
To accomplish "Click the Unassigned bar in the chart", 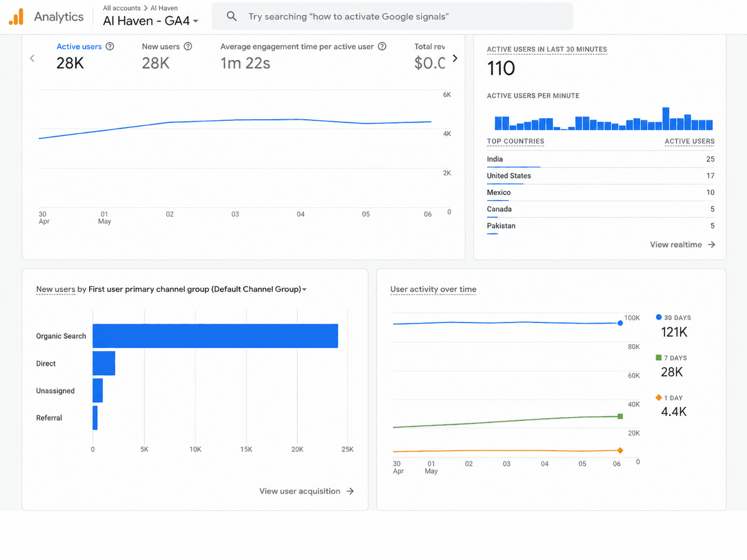I will tap(98, 390).
